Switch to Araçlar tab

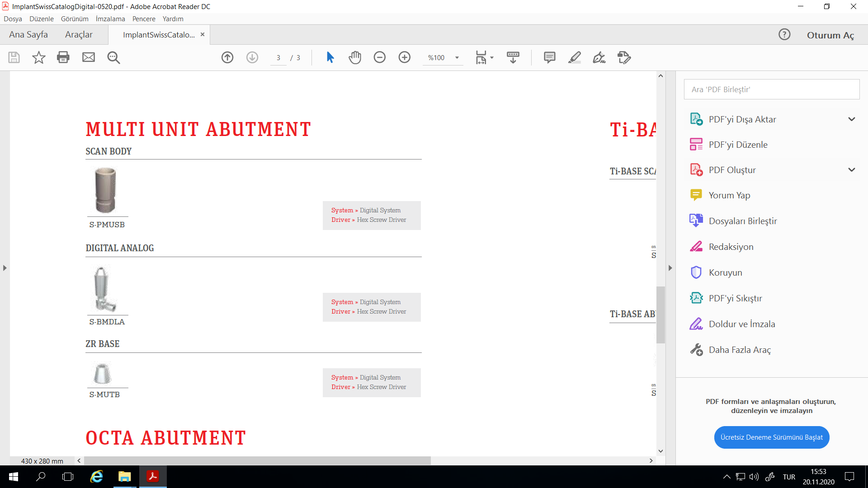point(79,35)
